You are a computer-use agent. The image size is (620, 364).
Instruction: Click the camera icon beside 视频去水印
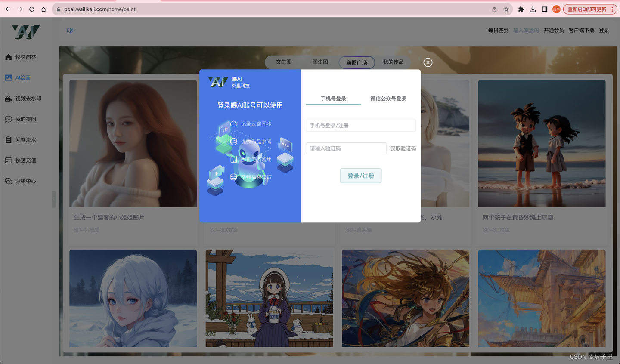point(8,98)
